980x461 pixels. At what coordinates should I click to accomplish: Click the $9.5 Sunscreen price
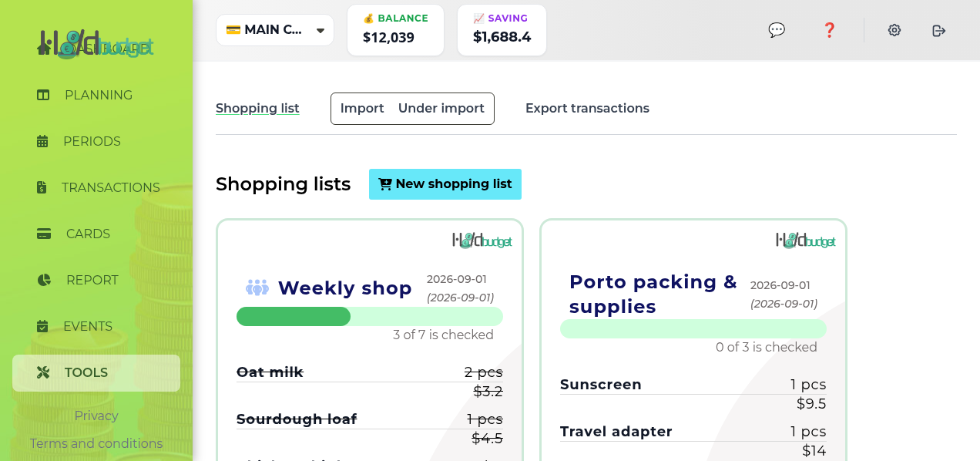point(811,403)
